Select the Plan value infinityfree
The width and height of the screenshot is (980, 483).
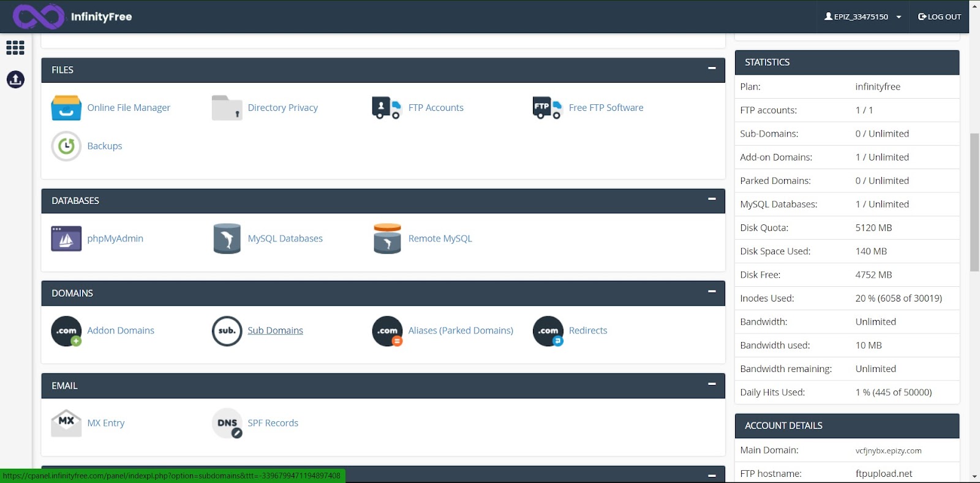(x=878, y=87)
